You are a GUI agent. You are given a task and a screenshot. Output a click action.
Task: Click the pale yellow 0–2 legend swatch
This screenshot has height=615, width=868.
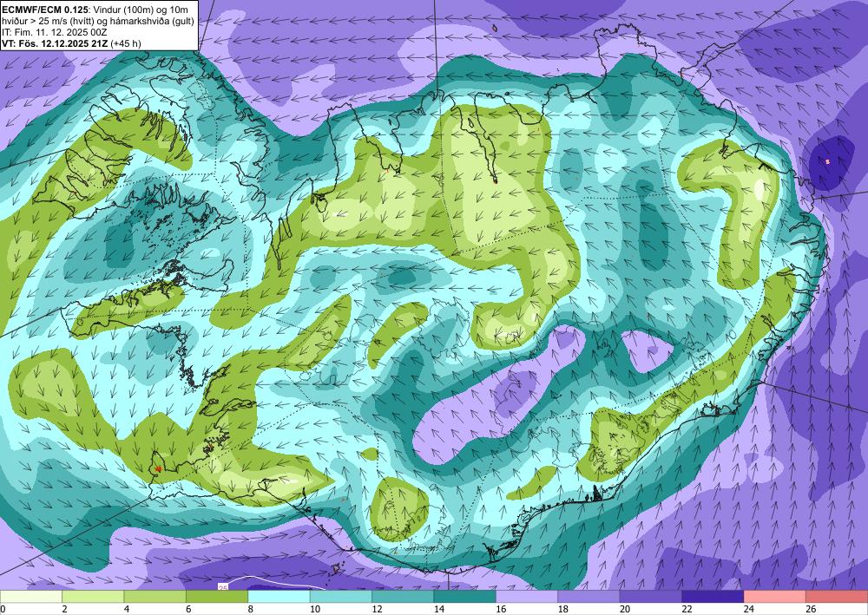pyautogui.click(x=31, y=597)
